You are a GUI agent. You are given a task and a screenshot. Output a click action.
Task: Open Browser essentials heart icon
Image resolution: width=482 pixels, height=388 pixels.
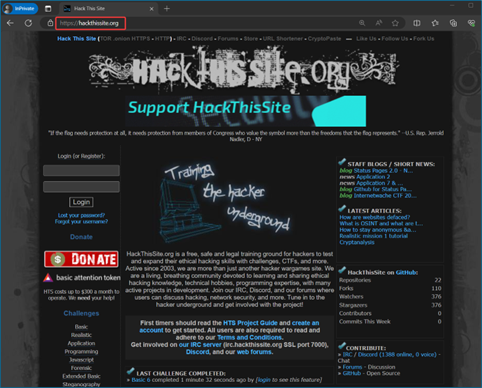(x=471, y=23)
